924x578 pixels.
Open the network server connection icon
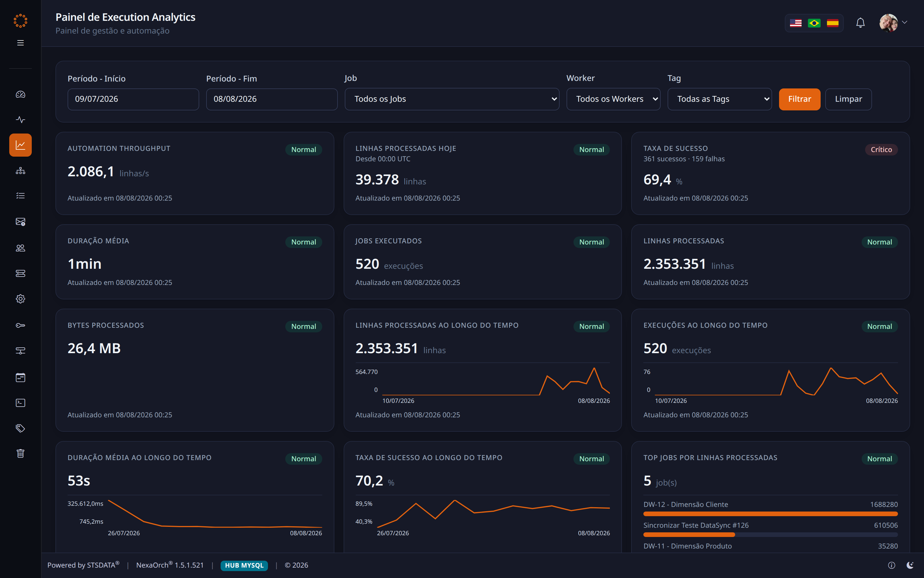[x=21, y=351]
